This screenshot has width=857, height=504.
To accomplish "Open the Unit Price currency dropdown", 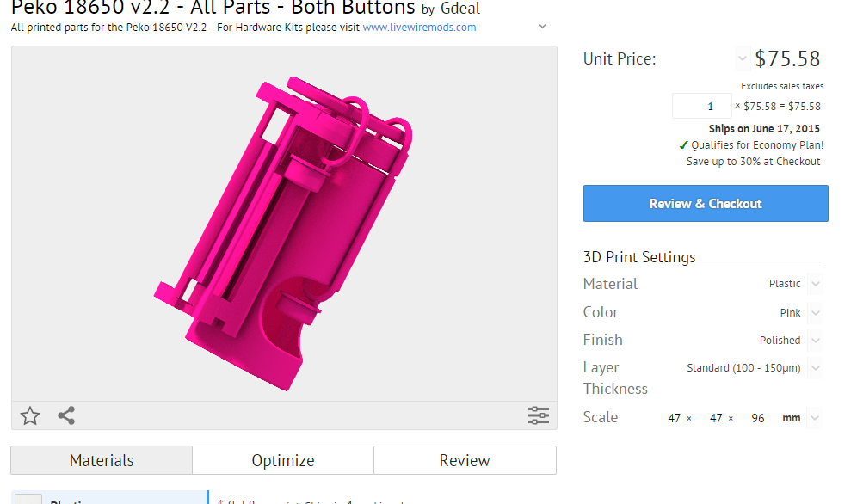I will 743,59.
